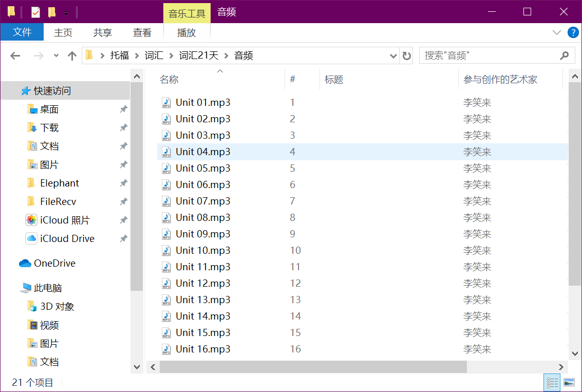Click file list scroll down arrow
The width and height of the screenshot is (582, 392).
[x=575, y=353]
